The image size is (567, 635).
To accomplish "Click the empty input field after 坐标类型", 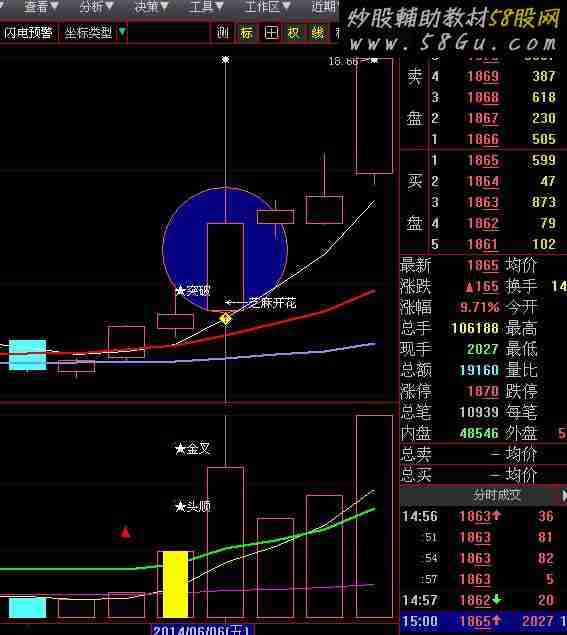I will 168,32.
